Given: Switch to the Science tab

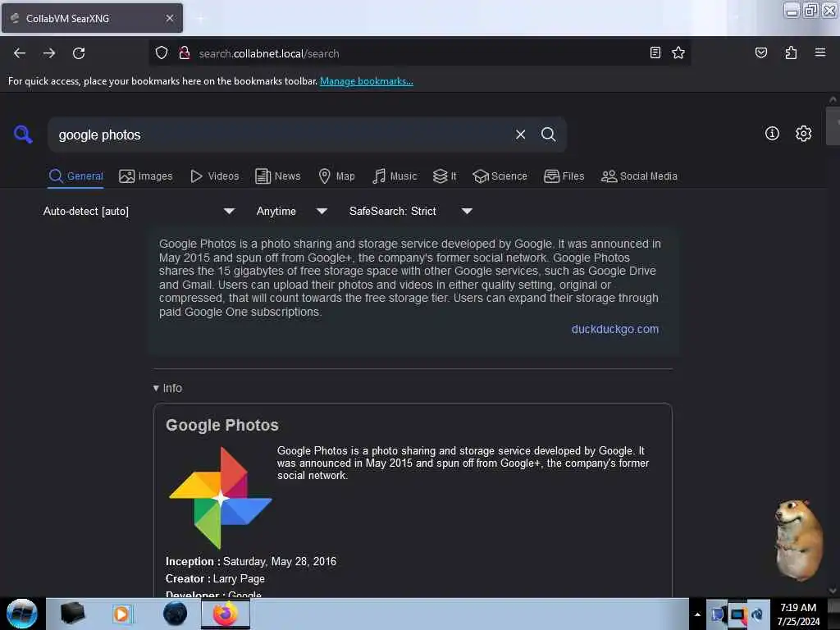Looking at the screenshot, I should (500, 176).
